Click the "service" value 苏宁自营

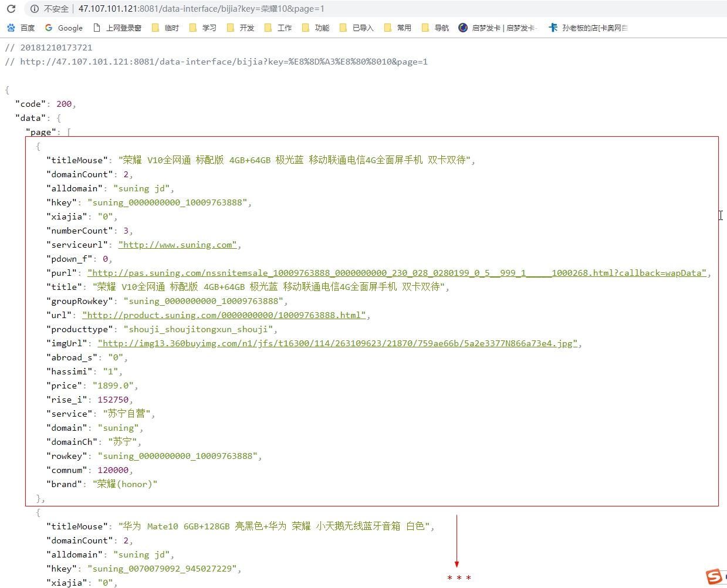tap(126, 414)
